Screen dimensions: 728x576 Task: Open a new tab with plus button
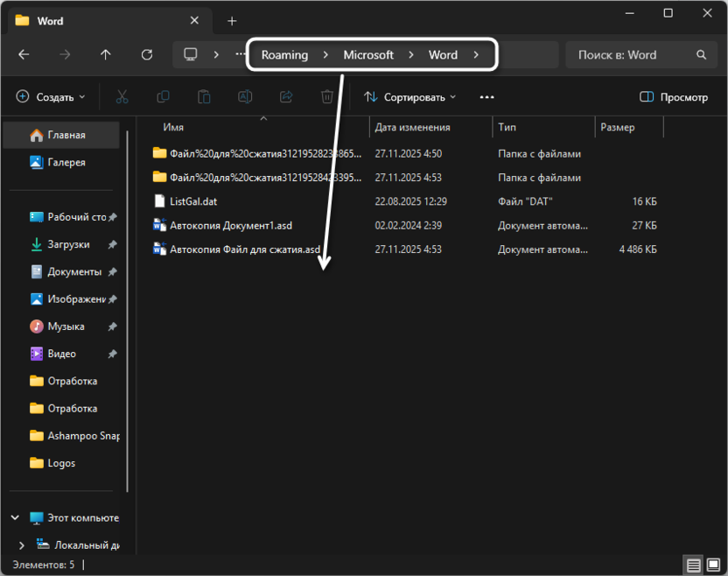pos(232,21)
